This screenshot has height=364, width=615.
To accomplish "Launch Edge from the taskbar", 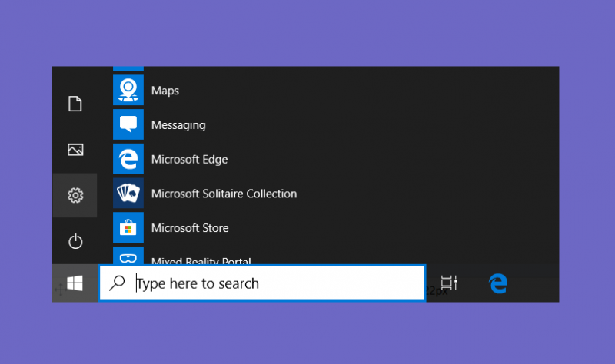I will [498, 283].
